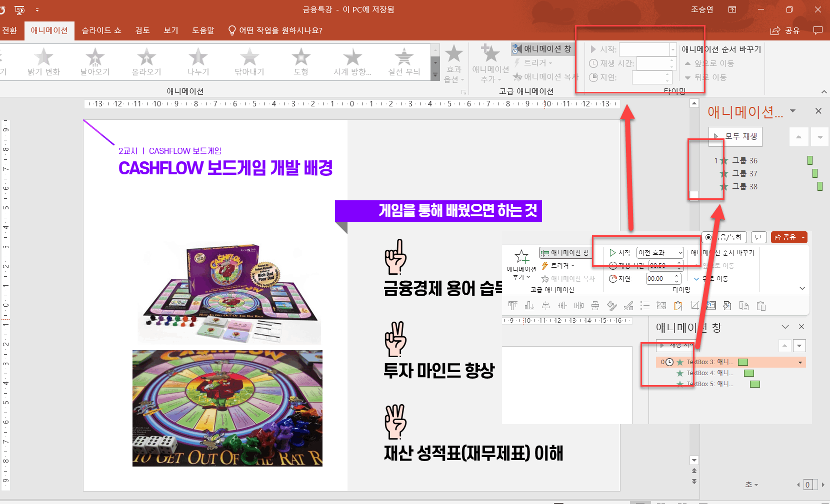Collapse the ribbon with the chevron
830x504 pixels.
[x=824, y=92]
